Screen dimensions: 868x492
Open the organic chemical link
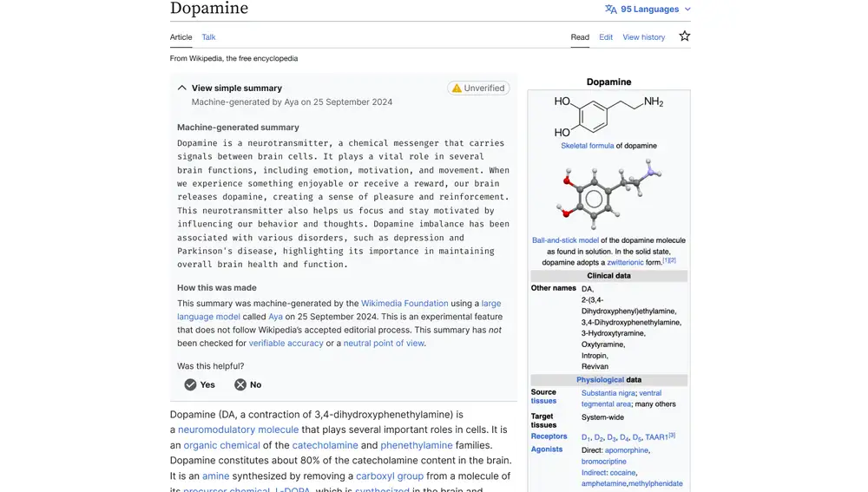[x=221, y=445]
